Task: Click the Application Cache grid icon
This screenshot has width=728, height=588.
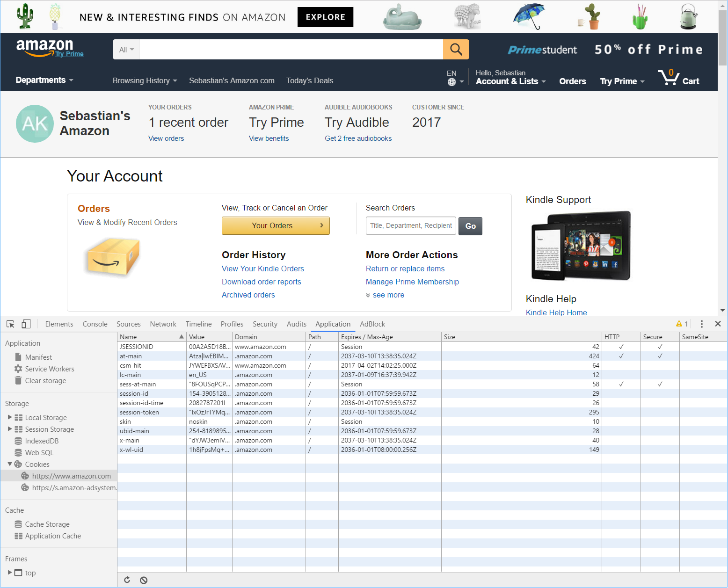Action: pyautogui.click(x=18, y=536)
